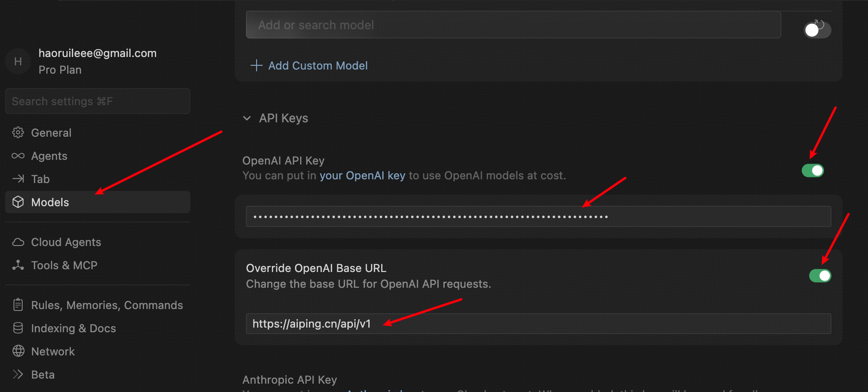Image resolution: width=868 pixels, height=392 pixels.
Task: Toggle the switch beside model search
Action: tap(817, 30)
